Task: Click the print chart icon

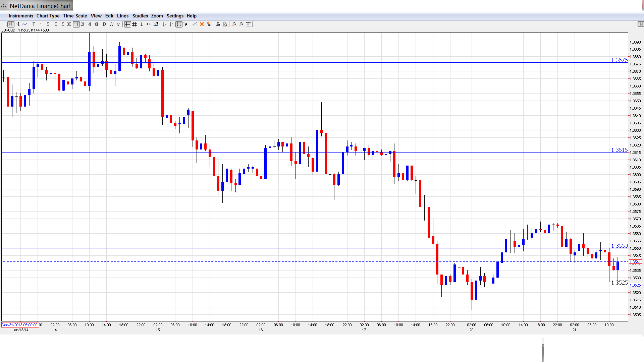Action: click(218, 24)
